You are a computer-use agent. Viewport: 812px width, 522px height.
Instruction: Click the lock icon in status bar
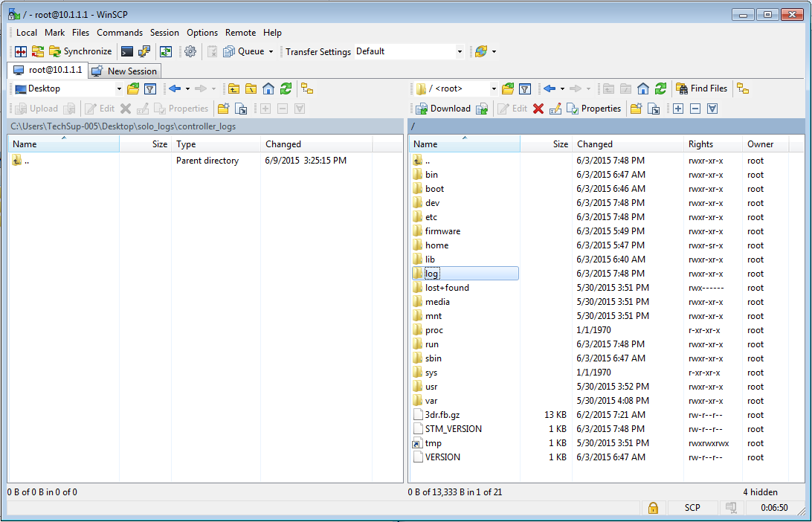coord(653,507)
